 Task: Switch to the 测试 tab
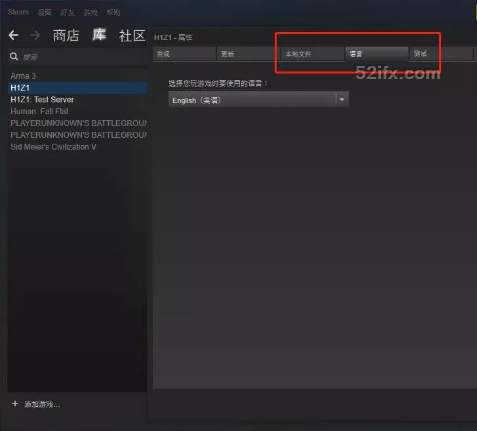click(441, 54)
